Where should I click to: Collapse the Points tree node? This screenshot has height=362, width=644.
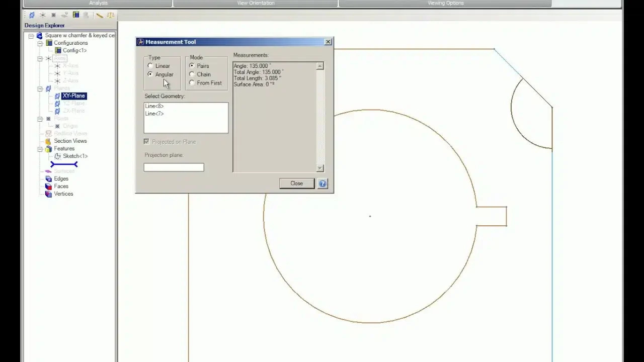tap(40, 119)
